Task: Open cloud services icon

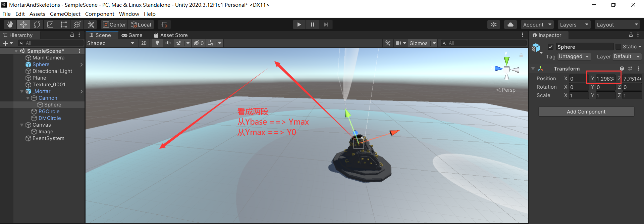Action: tap(510, 25)
